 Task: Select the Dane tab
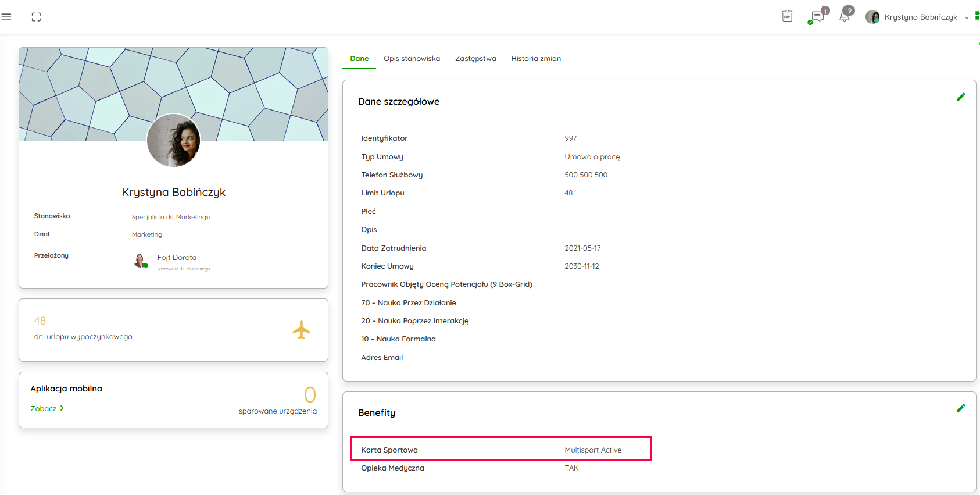359,59
